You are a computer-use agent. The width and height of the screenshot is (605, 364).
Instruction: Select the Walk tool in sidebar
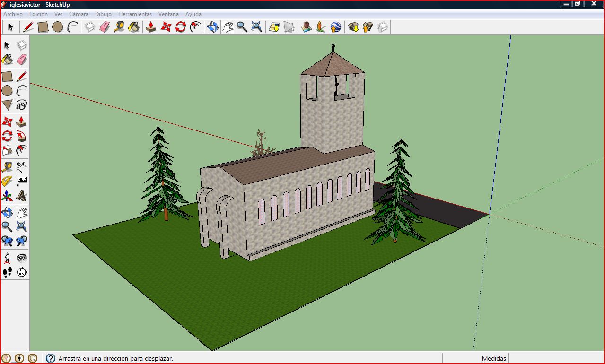click(7, 272)
